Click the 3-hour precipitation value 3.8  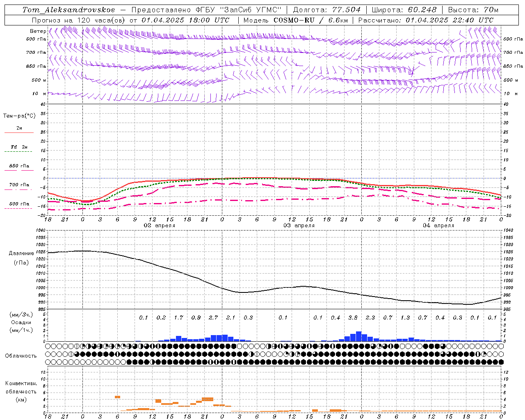point(353,317)
